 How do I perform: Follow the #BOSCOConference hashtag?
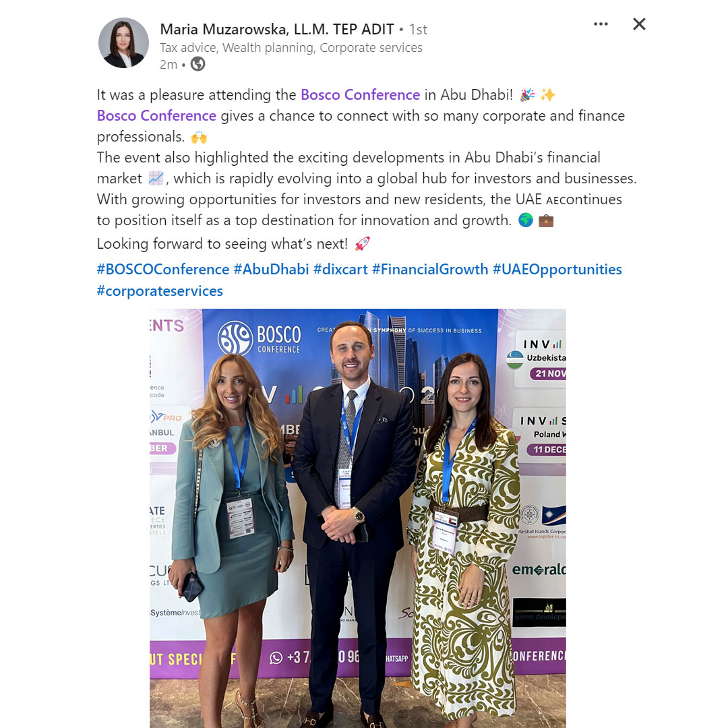163,269
